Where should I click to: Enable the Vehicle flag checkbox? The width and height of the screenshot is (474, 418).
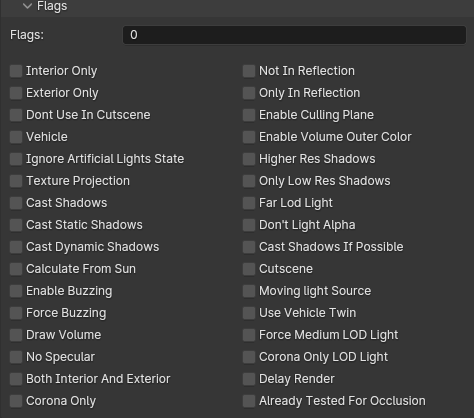tap(16, 137)
